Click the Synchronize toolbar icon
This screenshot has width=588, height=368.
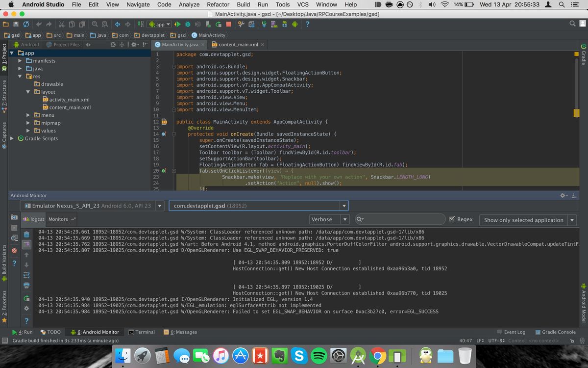26,24
